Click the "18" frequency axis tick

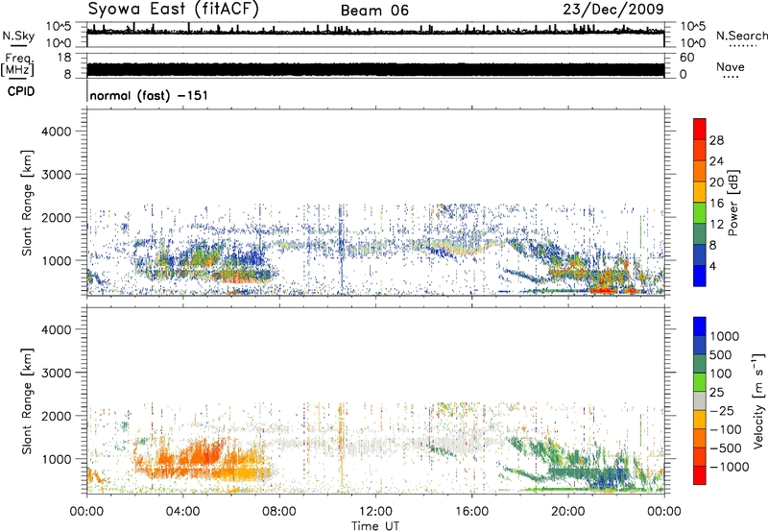pos(64,58)
